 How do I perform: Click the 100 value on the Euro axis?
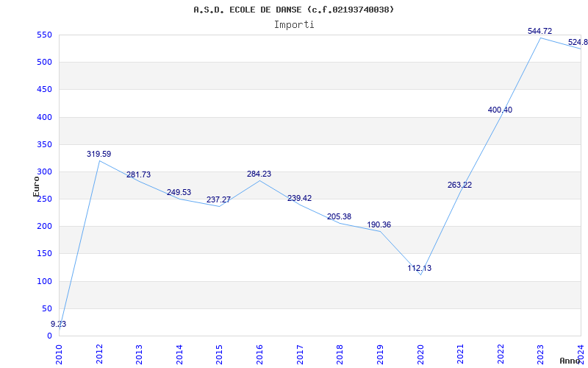44,281
